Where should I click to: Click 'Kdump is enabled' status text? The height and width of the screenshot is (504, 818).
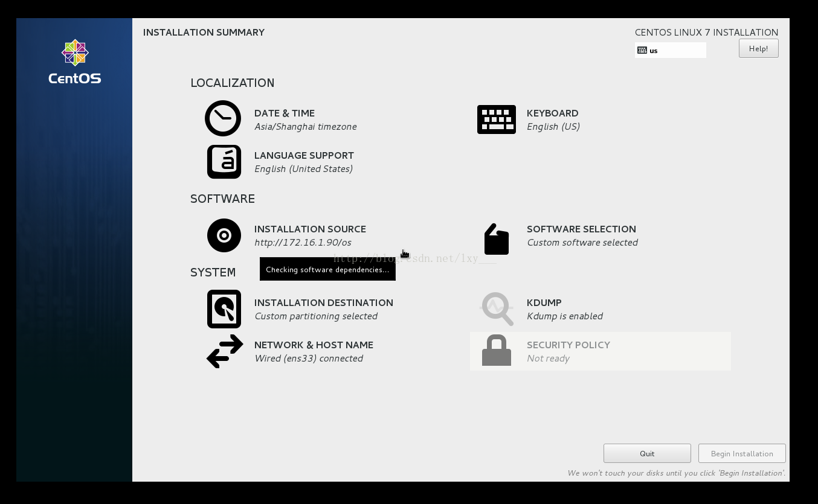click(565, 316)
